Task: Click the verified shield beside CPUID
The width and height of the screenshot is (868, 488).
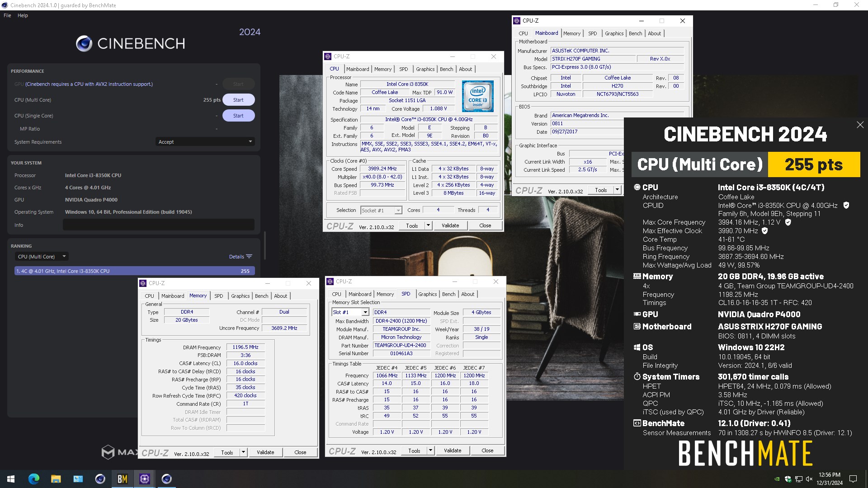Action: coord(846,206)
